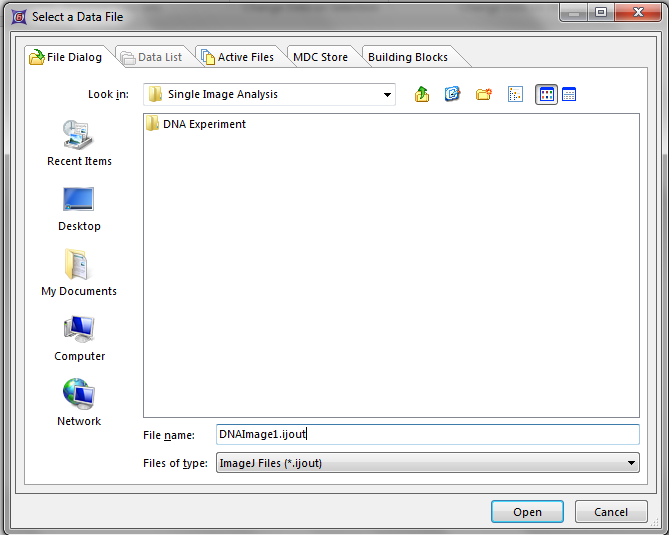This screenshot has width=669, height=535.
Task: Click the Cancel button
Action: click(611, 512)
